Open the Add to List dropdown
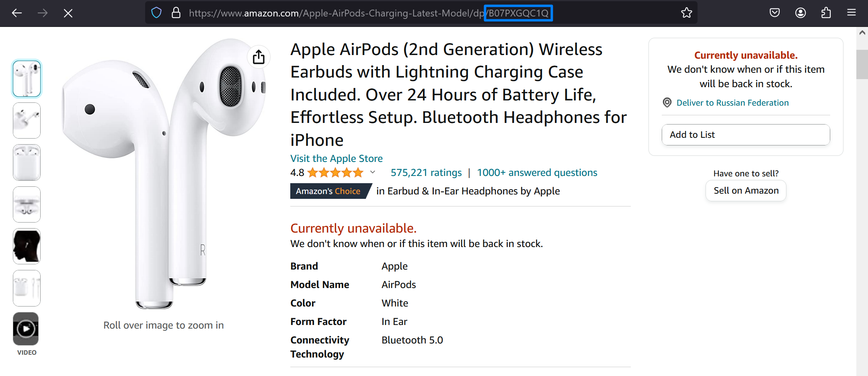The image size is (868, 376). (745, 135)
